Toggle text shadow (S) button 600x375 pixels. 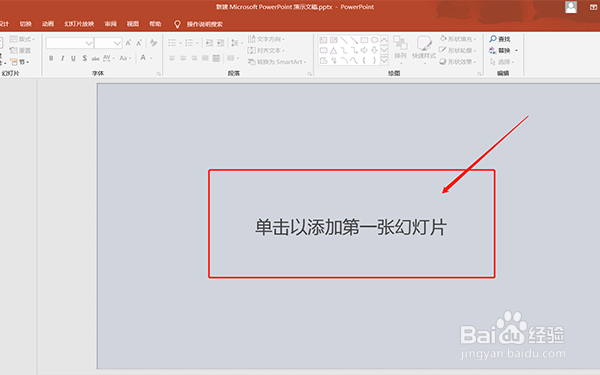(85, 58)
